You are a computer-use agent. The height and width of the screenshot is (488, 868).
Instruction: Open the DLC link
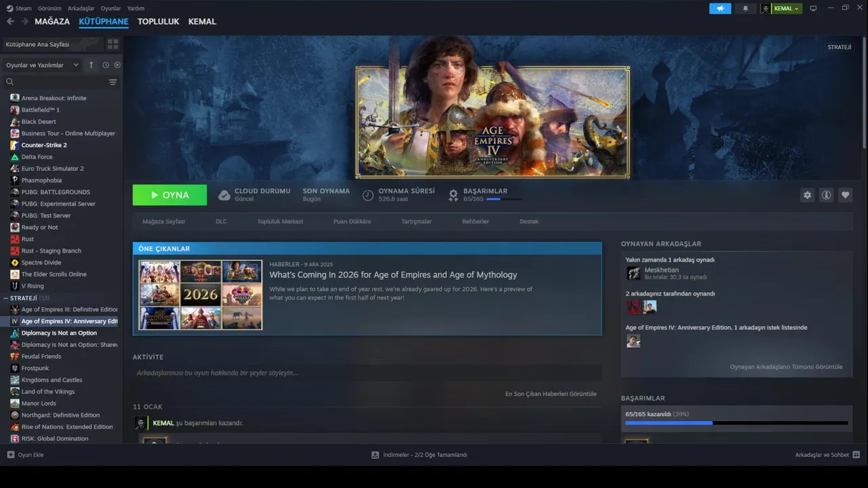[x=221, y=222]
